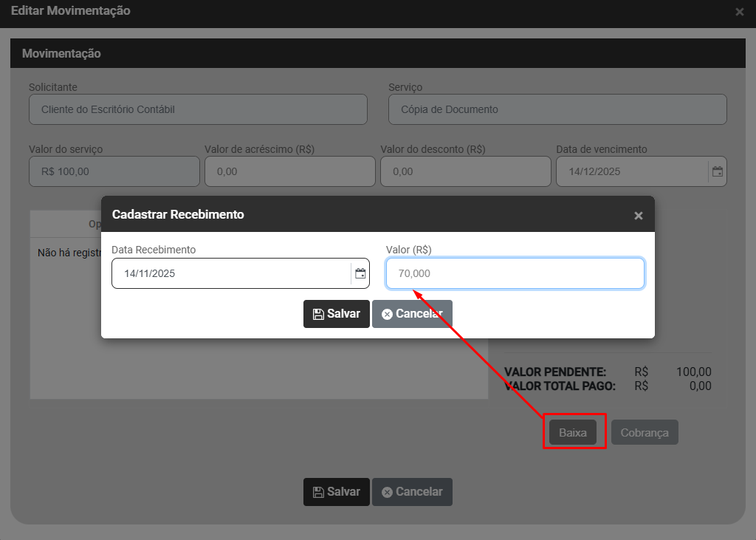Open the Data Recebimento calendar picker
756x540 pixels.
360,273
